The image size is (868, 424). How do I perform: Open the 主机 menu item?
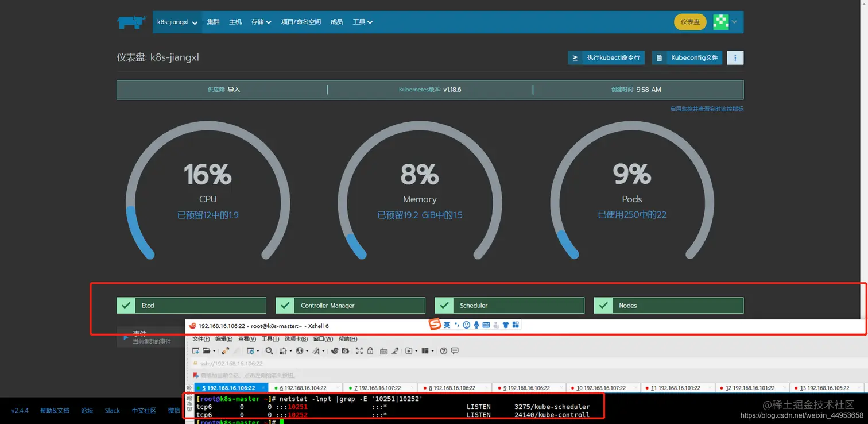tap(235, 22)
